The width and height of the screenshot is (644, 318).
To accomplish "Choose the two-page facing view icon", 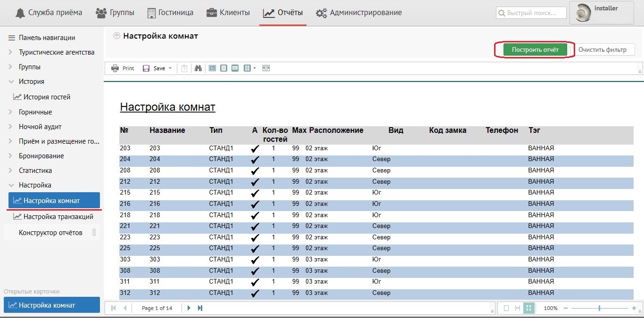I will [235, 68].
